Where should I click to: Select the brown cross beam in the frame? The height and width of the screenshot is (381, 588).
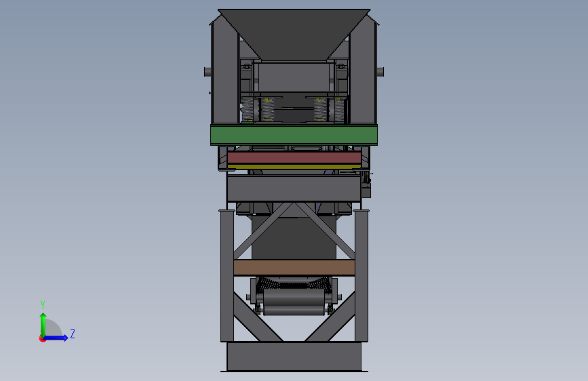point(294,268)
